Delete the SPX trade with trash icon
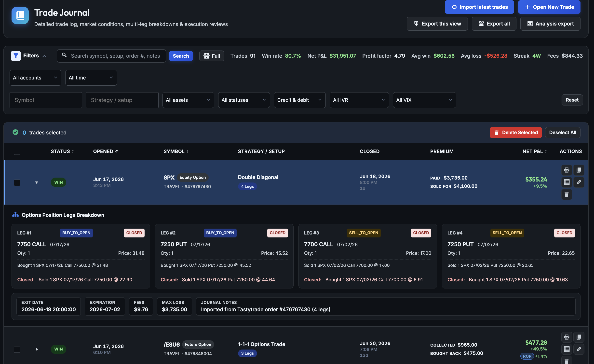Viewport: 594px width, 364px height. [567, 194]
